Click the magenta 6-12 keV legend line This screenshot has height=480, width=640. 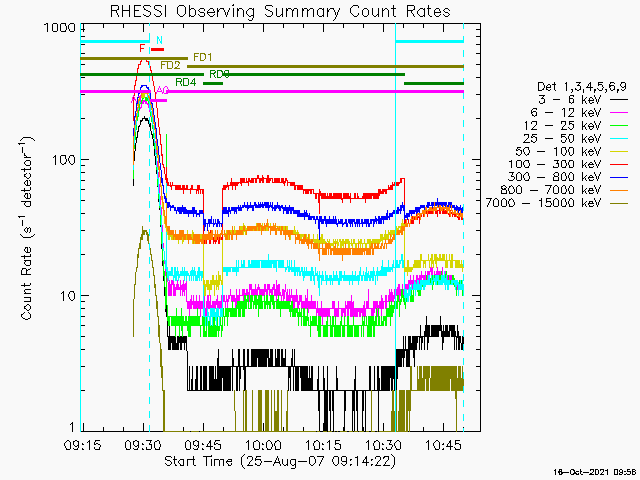click(x=619, y=113)
